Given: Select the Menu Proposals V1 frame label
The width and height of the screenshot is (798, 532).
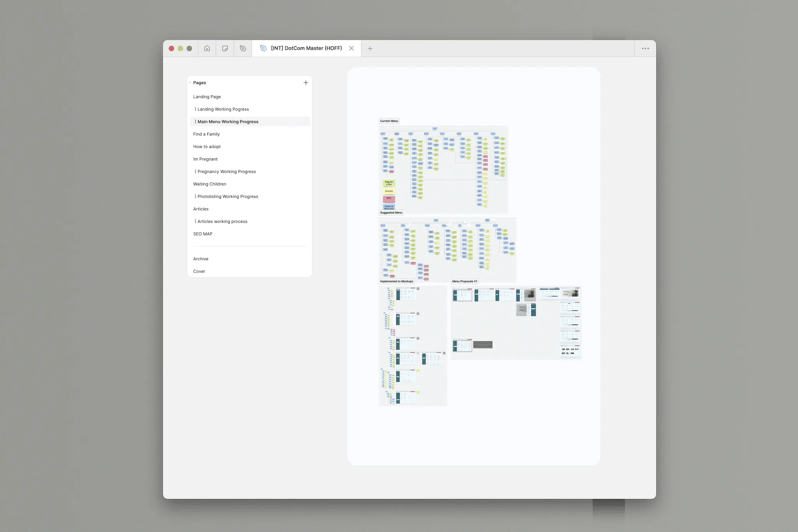Looking at the screenshot, I should tap(464, 281).
